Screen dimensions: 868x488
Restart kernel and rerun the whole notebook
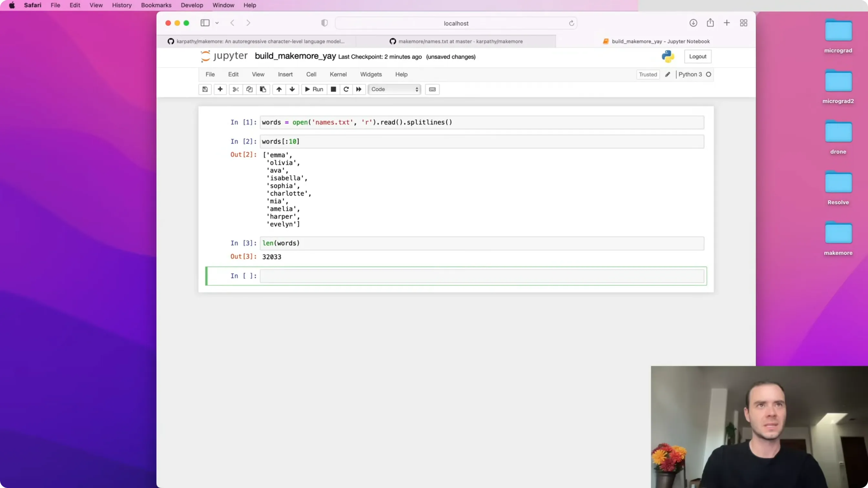click(359, 89)
